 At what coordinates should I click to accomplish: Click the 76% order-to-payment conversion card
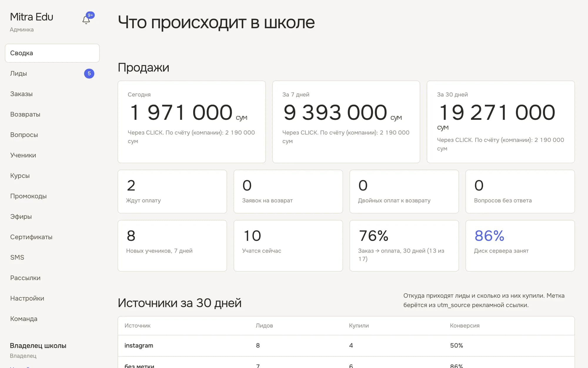click(x=404, y=246)
